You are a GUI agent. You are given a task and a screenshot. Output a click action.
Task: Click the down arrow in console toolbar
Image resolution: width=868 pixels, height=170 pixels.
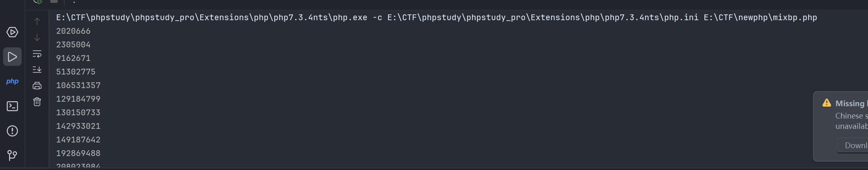click(x=37, y=37)
